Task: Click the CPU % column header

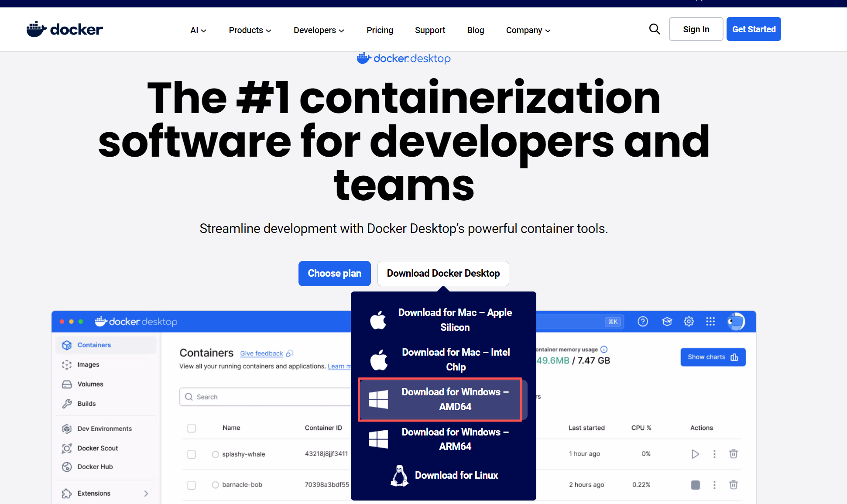Action: tap(641, 428)
